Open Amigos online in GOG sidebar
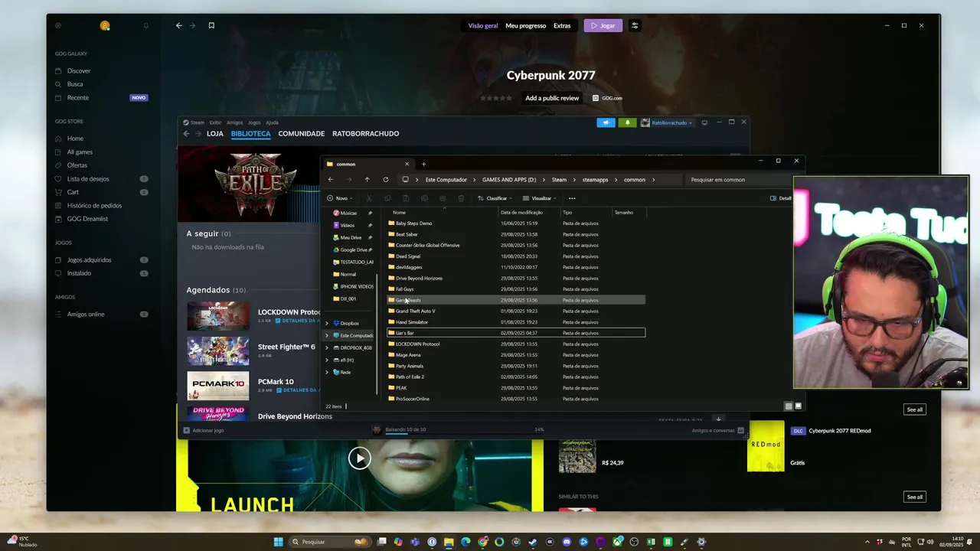 (86, 314)
